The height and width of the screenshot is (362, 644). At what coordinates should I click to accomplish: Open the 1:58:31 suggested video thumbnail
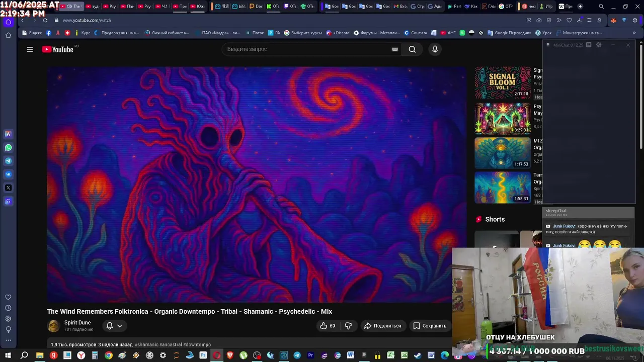503,188
